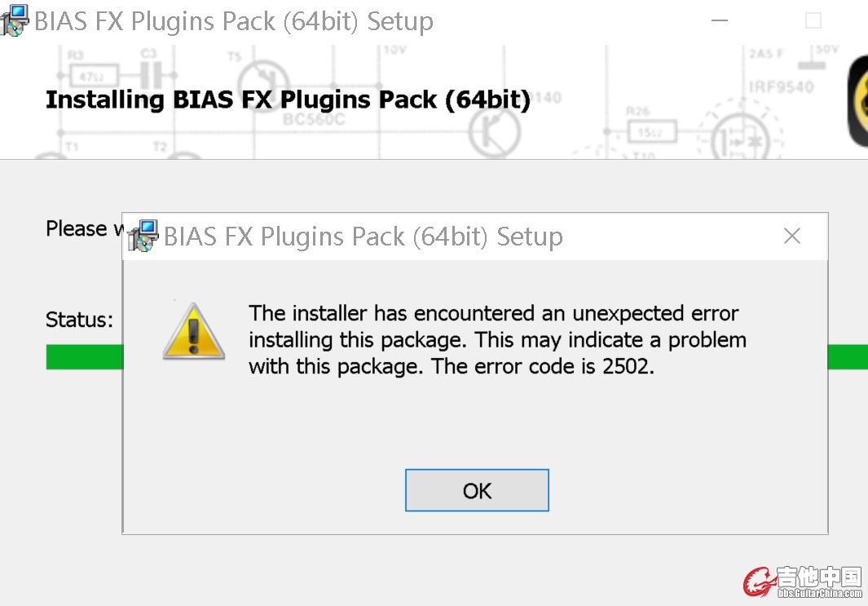Maximize the BIAS FX Setup window
The image size is (868, 606).
pyautogui.click(x=813, y=20)
